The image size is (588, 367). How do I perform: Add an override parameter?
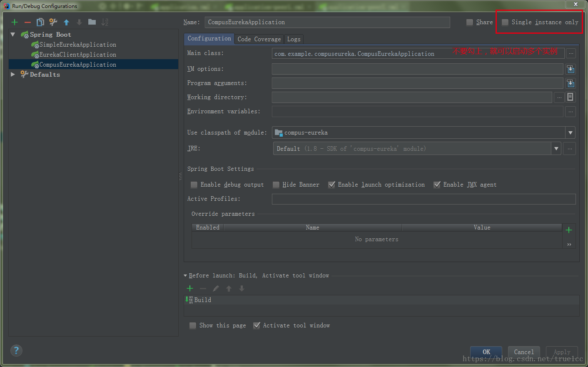click(569, 230)
